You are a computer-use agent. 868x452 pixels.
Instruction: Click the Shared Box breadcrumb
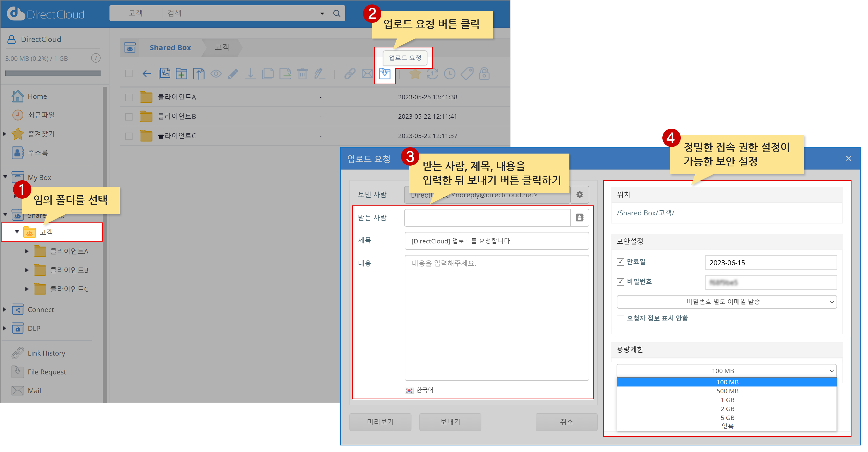click(170, 47)
